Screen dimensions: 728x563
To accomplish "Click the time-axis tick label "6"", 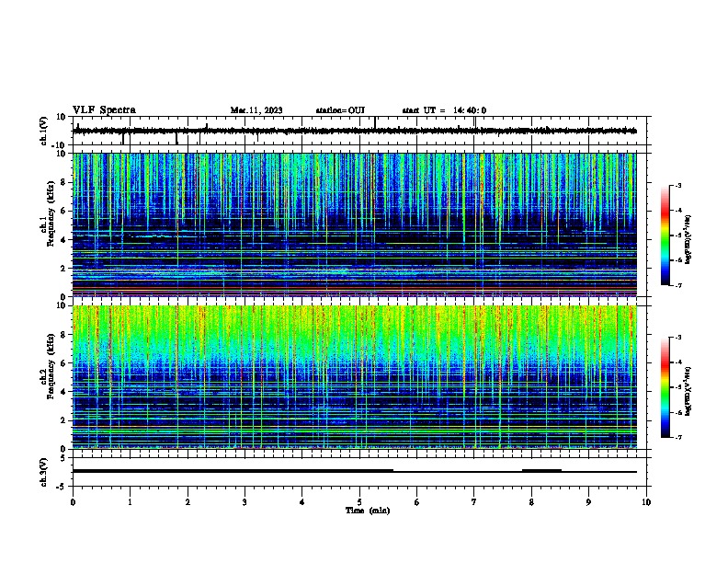I will coord(417,502).
